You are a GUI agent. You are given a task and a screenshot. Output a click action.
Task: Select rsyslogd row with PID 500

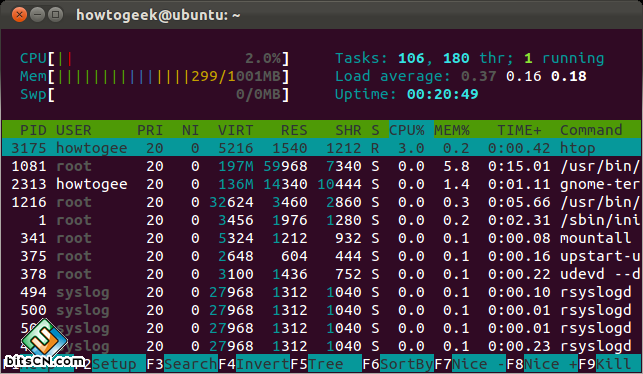point(322,310)
